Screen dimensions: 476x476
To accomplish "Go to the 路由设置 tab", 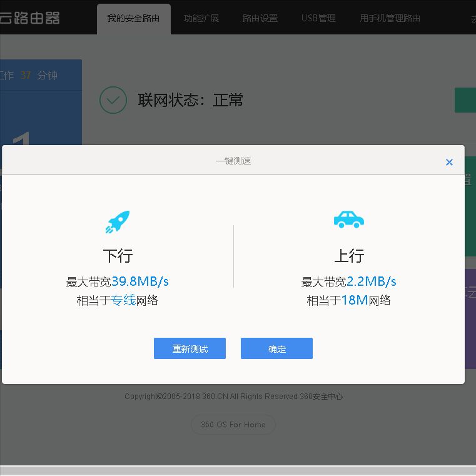I will (x=260, y=18).
